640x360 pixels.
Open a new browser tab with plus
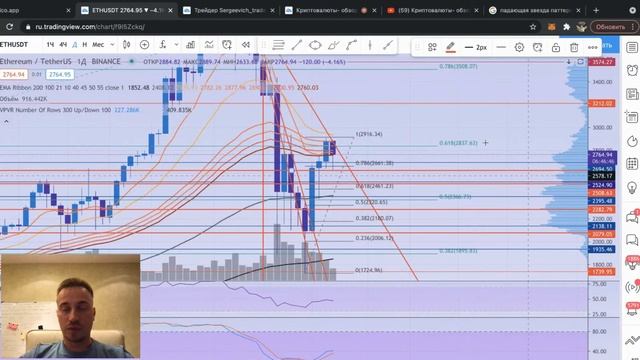tap(596, 10)
